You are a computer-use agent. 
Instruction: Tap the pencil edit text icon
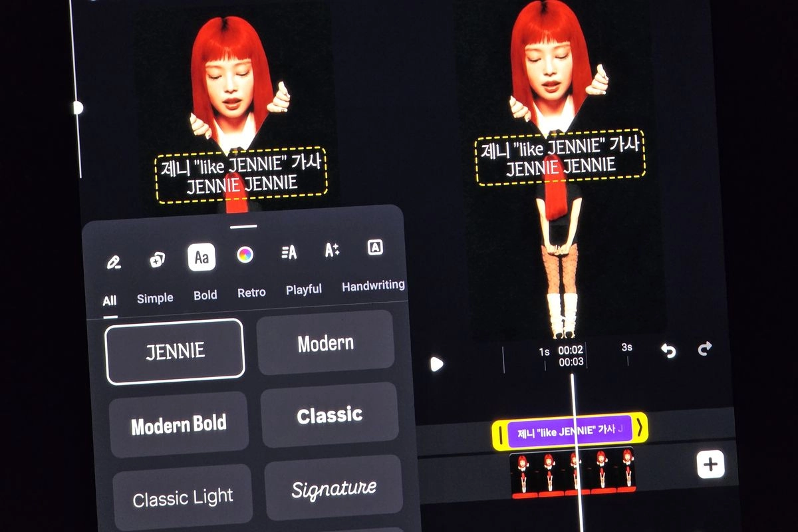pos(113,261)
